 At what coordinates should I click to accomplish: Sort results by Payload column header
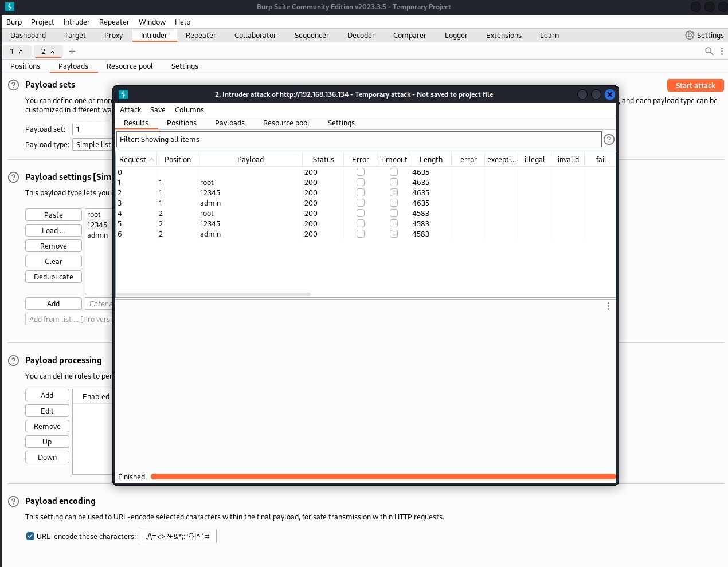point(251,160)
